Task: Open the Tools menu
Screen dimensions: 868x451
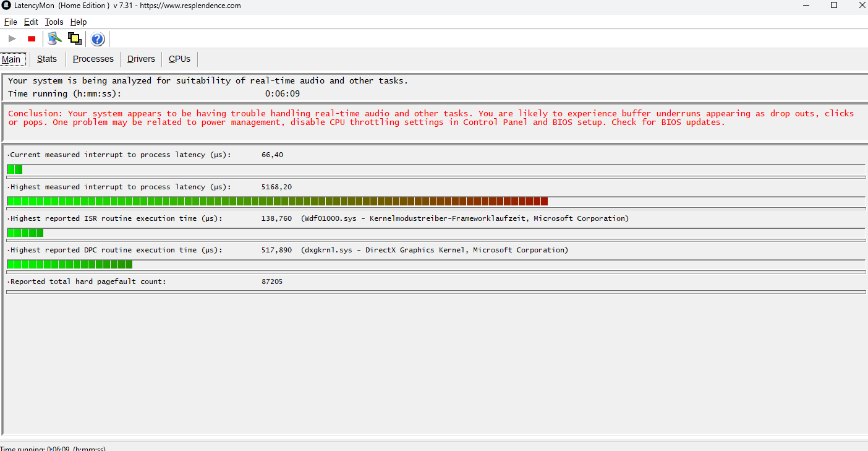Action: click(x=54, y=22)
